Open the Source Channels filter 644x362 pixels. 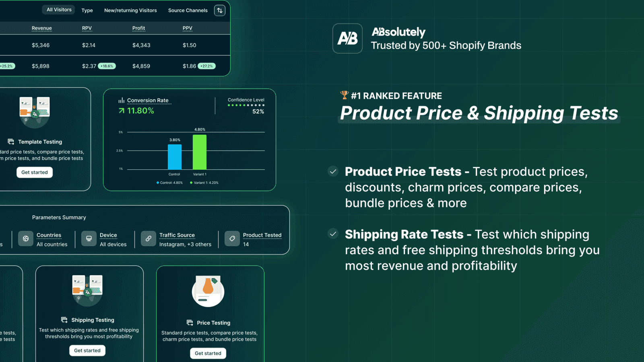188,10
